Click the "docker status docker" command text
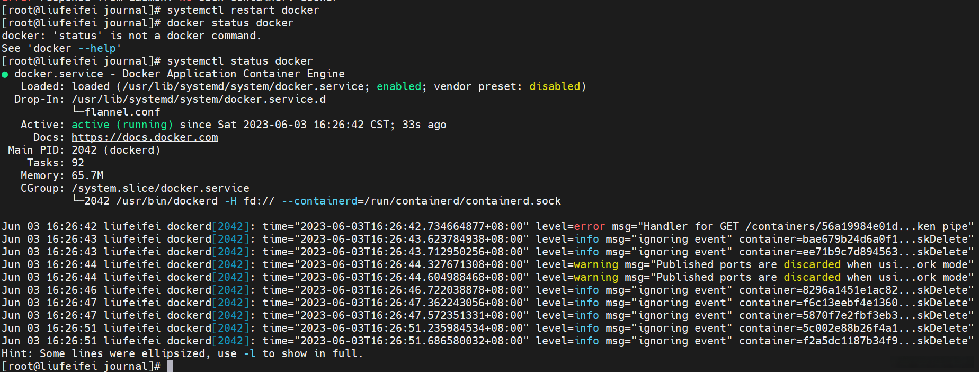 click(x=230, y=23)
